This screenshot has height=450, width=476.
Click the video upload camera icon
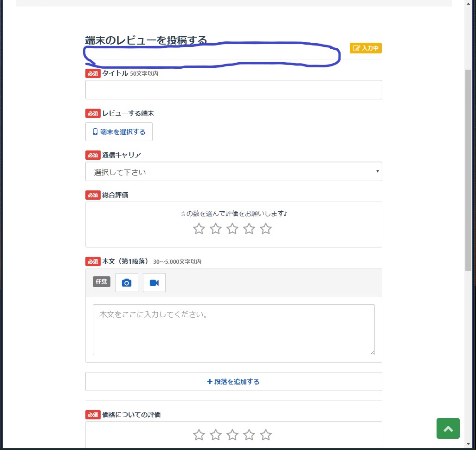pyautogui.click(x=154, y=283)
